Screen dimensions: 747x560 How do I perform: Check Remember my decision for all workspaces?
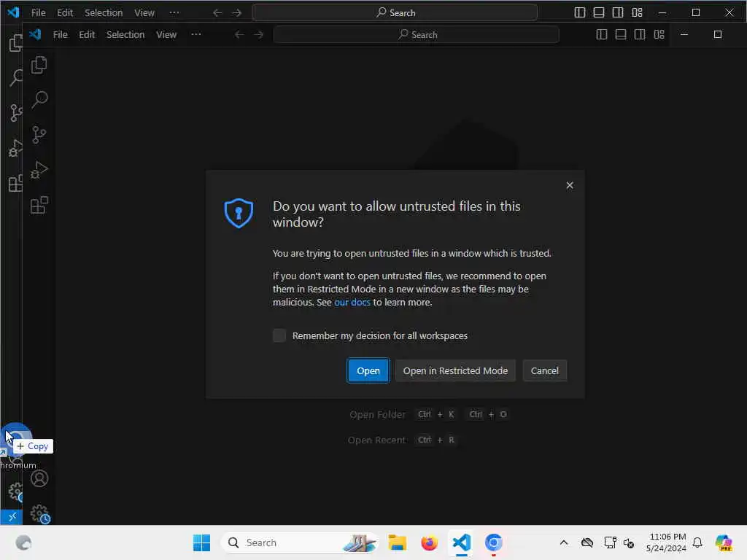(x=279, y=335)
